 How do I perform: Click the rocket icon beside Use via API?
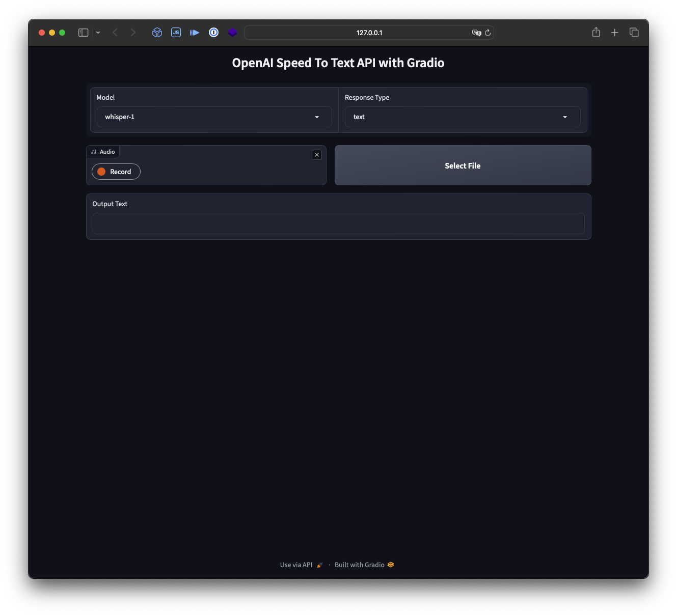pyautogui.click(x=320, y=565)
